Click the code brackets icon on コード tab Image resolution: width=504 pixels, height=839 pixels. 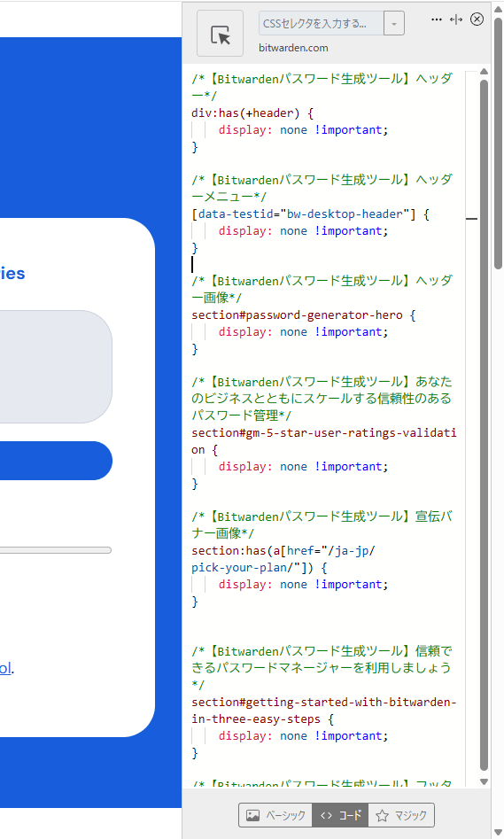pyautogui.click(x=326, y=815)
